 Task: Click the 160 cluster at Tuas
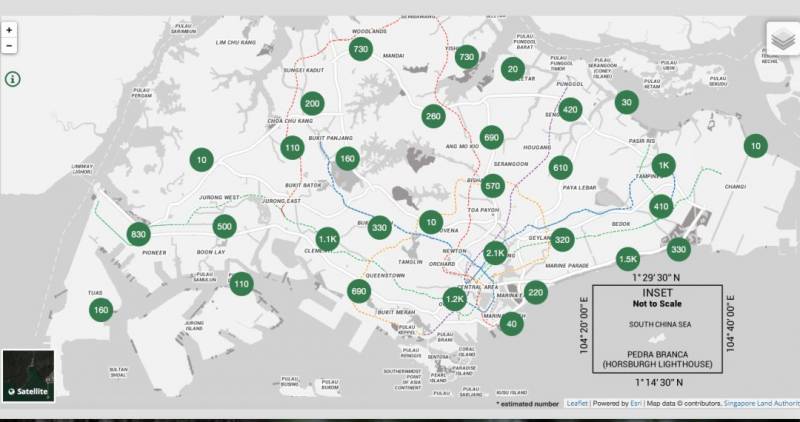(100, 310)
